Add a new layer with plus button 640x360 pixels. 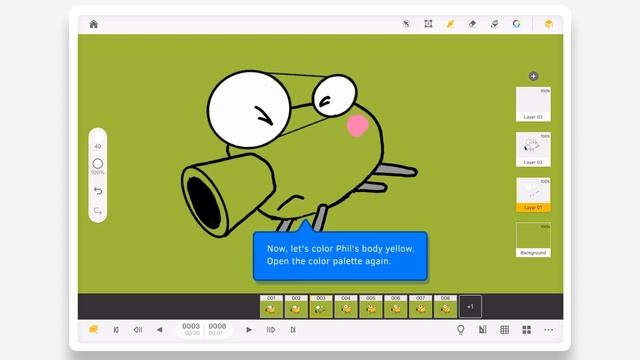coord(533,76)
